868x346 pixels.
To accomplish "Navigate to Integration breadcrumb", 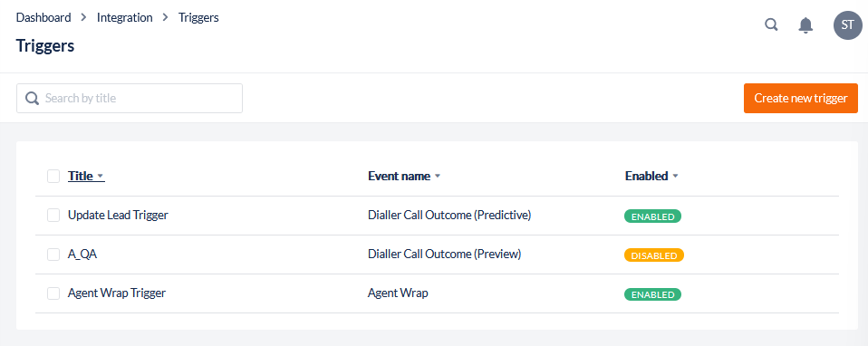I will pos(124,17).
